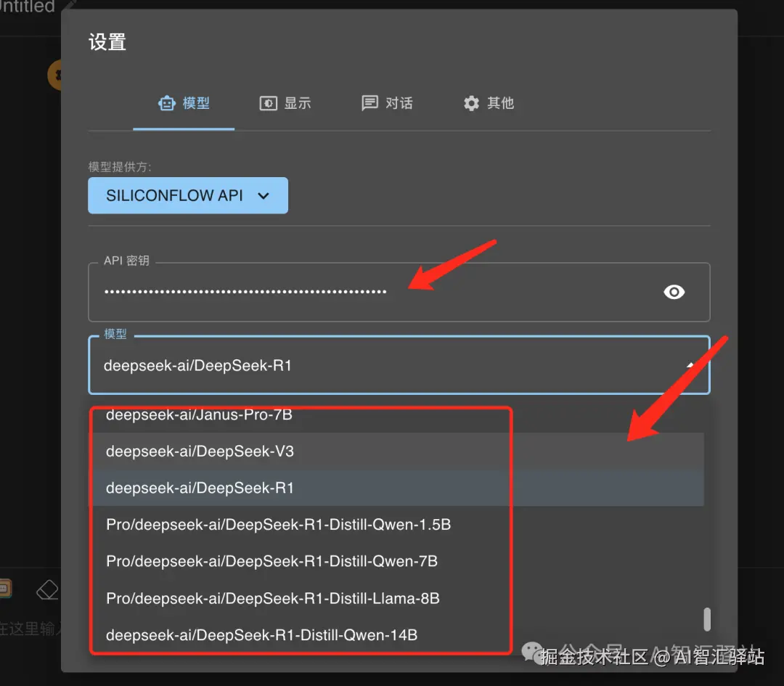Image resolution: width=784 pixels, height=686 pixels.
Task: Collapse the 模型 selection combo box
Action: (399, 365)
